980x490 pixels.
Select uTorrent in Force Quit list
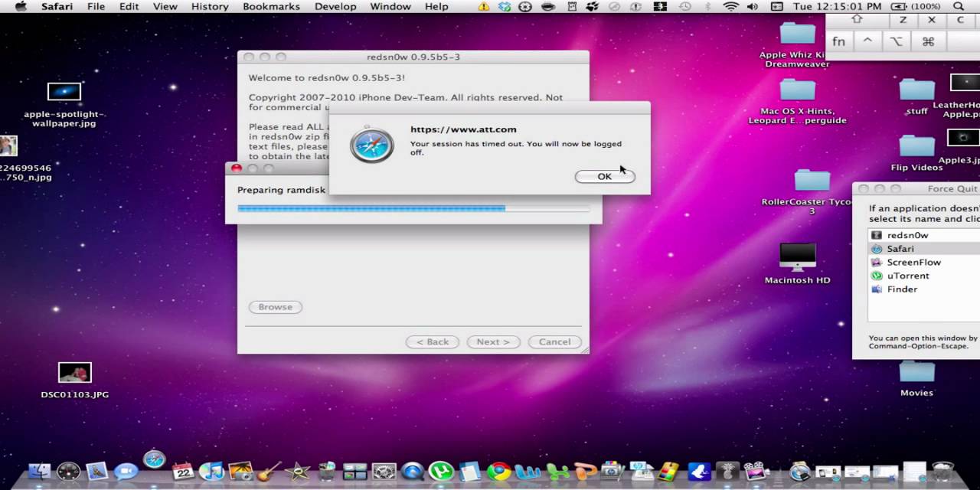pos(924,276)
